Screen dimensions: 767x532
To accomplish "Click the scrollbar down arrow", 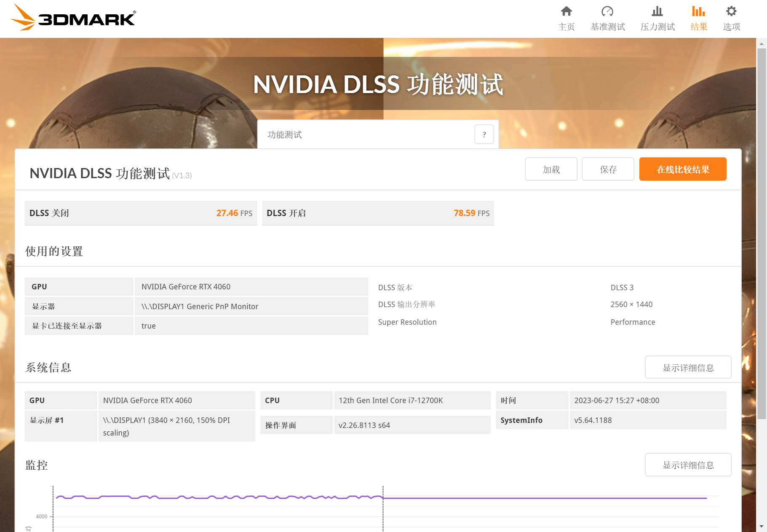I will (x=761, y=526).
